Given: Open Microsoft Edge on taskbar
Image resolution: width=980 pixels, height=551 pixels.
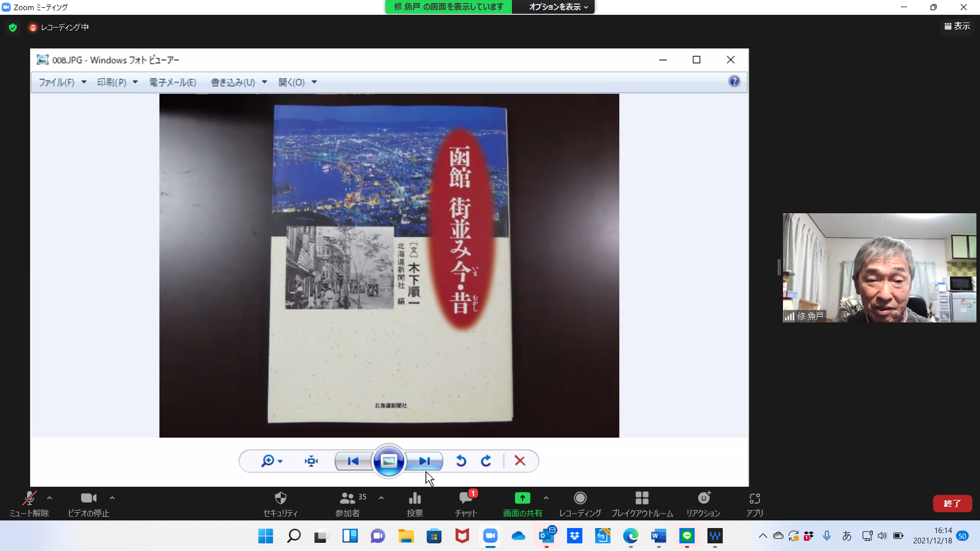Looking at the screenshot, I should (x=630, y=536).
